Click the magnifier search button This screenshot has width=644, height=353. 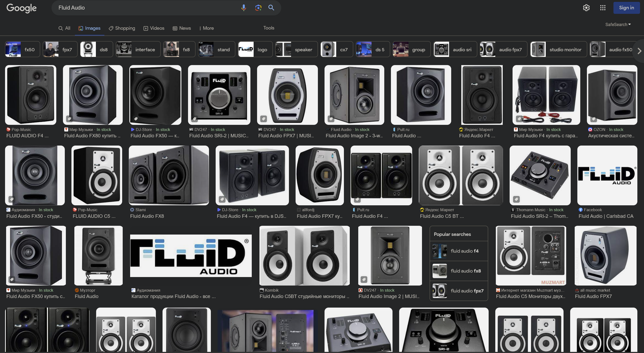click(x=271, y=8)
